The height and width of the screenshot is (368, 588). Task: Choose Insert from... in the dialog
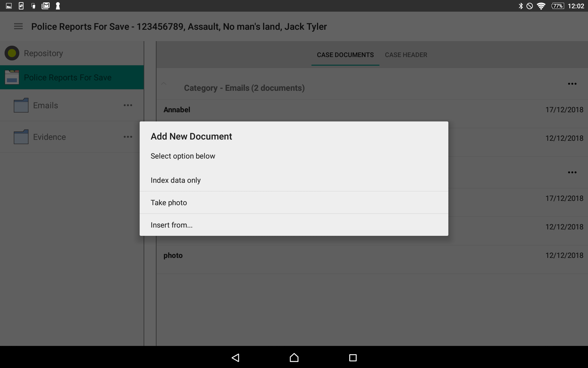[x=171, y=224]
